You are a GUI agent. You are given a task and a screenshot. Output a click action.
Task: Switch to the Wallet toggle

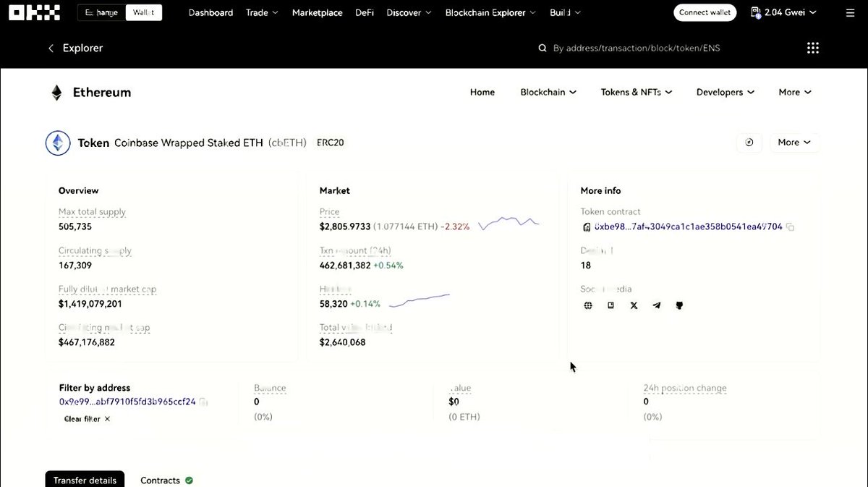(x=143, y=12)
